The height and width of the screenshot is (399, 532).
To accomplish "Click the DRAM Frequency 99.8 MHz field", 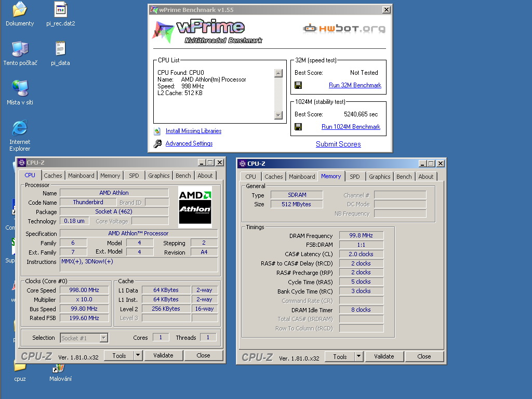I will (361, 235).
